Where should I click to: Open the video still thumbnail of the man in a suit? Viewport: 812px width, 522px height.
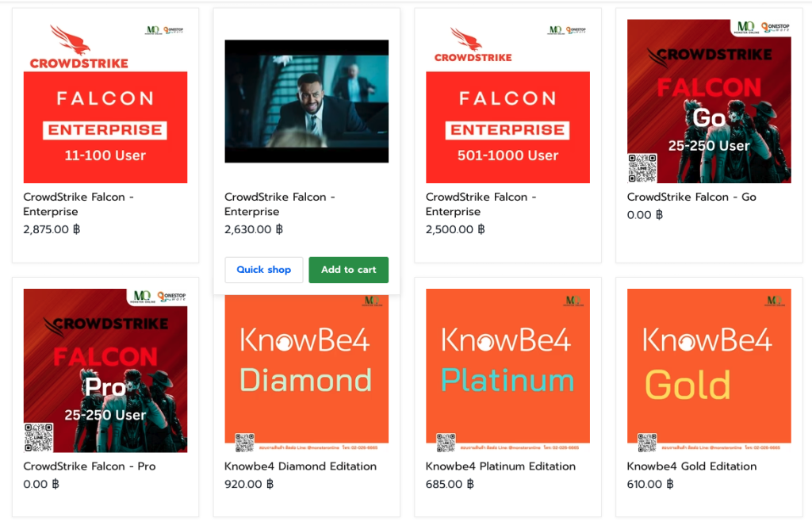pyautogui.click(x=306, y=101)
